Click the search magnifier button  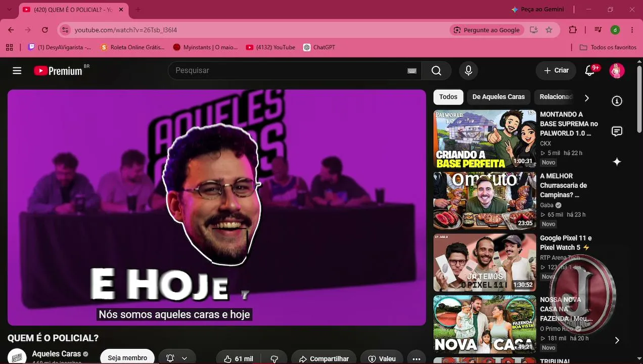(436, 71)
